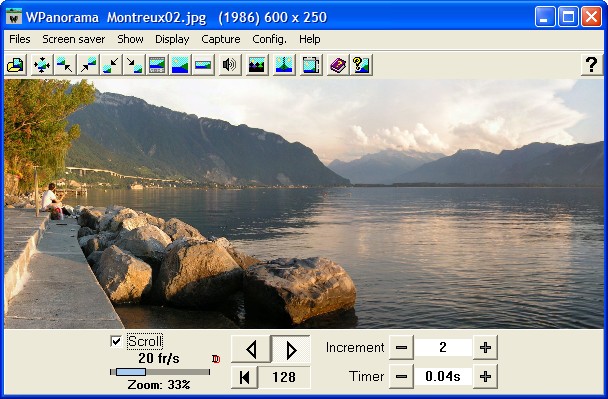Close the WPanorama window
608x399 pixels.
click(592, 17)
